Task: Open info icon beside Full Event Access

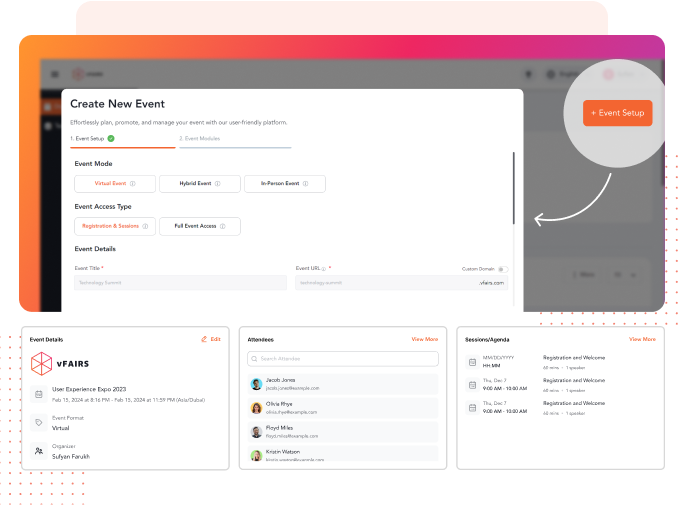Action: pos(222,226)
